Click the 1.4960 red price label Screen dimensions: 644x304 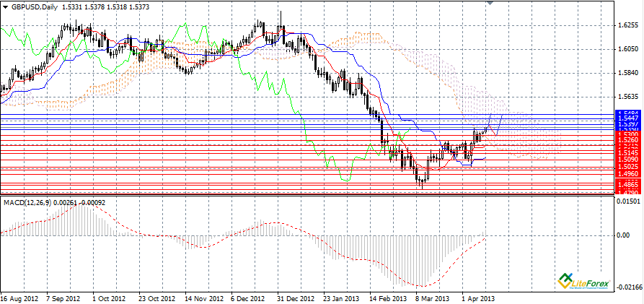[628, 173]
